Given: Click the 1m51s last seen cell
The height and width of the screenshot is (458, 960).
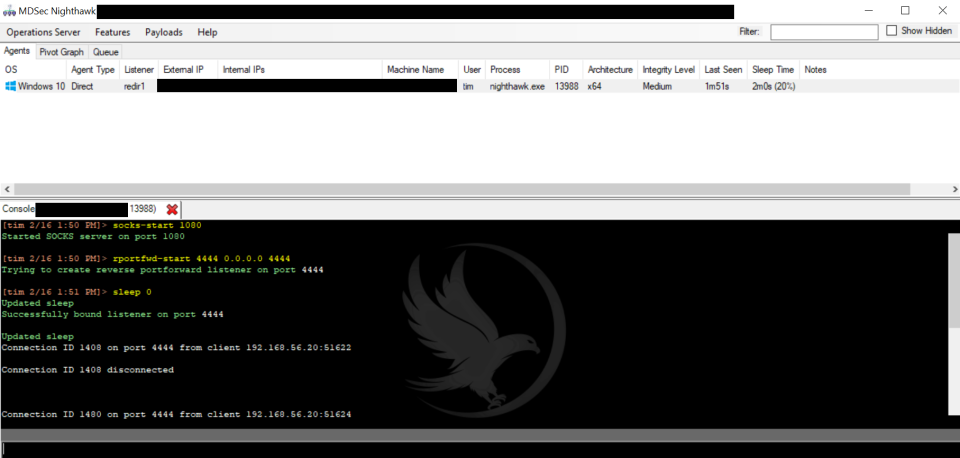Looking at the screenshot, I should (716, 86).
